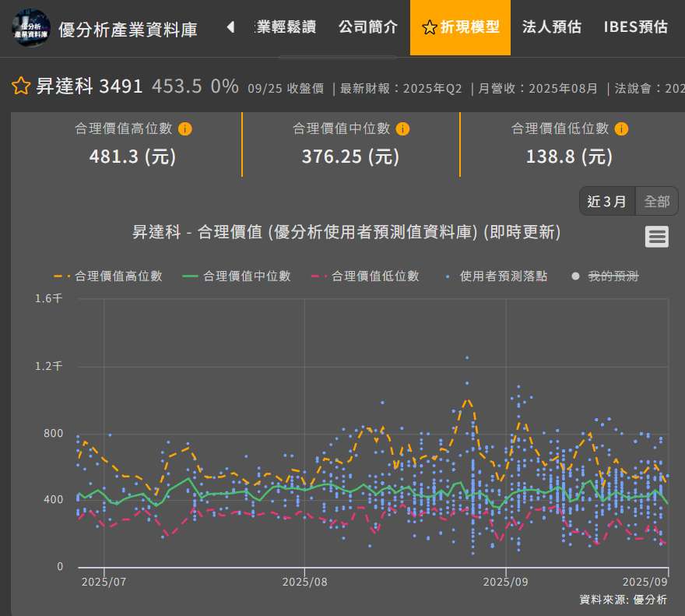Click the star icon in 折現模型 tab

(429, 28)
